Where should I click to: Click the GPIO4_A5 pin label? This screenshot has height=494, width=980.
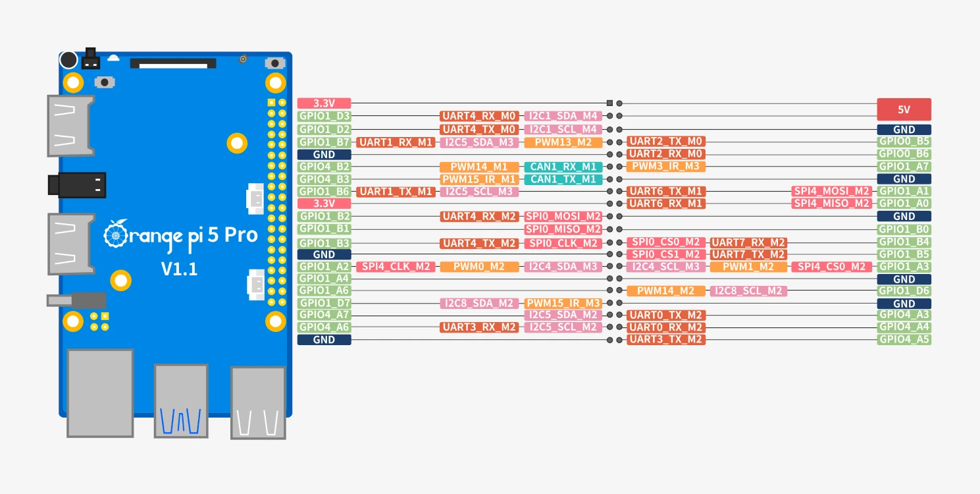[904, 339]
